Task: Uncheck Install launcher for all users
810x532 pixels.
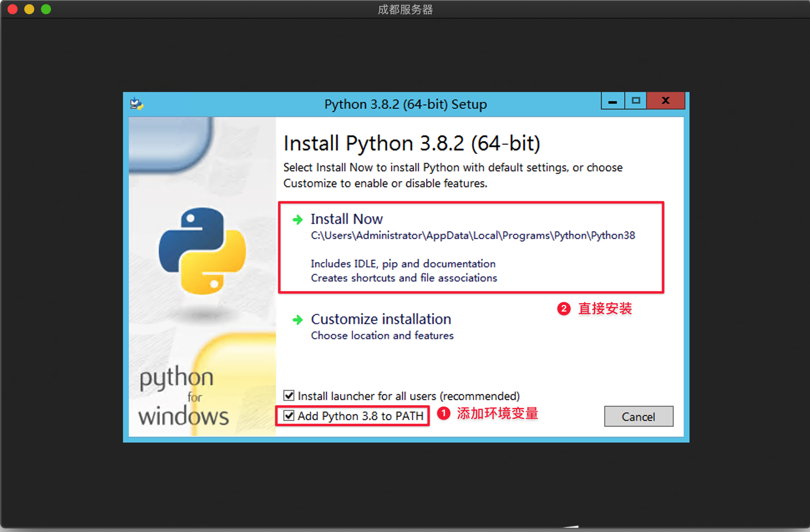Action: coord(289,395)
